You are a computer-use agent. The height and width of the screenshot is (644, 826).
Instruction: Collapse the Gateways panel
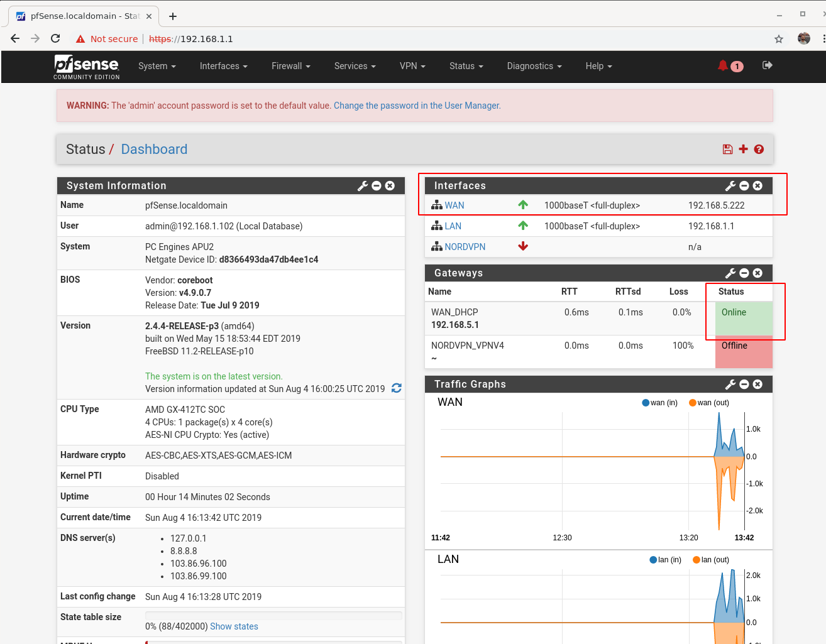click(744, 273)
